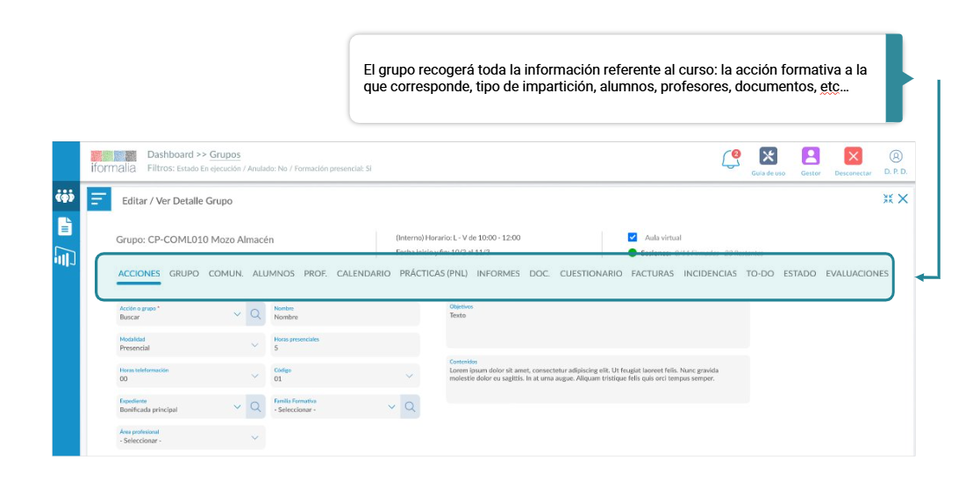Switch to the CUESTIONARIO tab
Image resolution: width=980 pixels, height=496 pixels.
(590, 273)
